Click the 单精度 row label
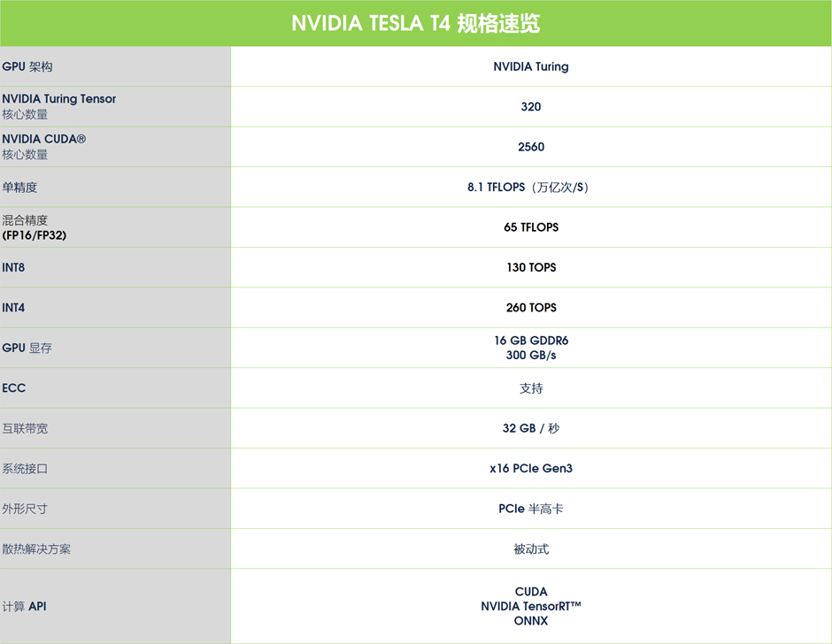 (x=19, y=188)
